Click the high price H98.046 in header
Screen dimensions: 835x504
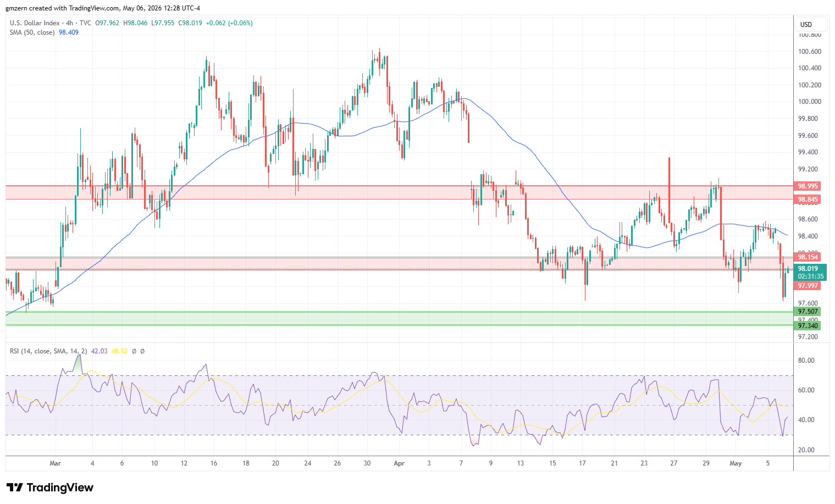pyautogui.click(x=135, y=23)
